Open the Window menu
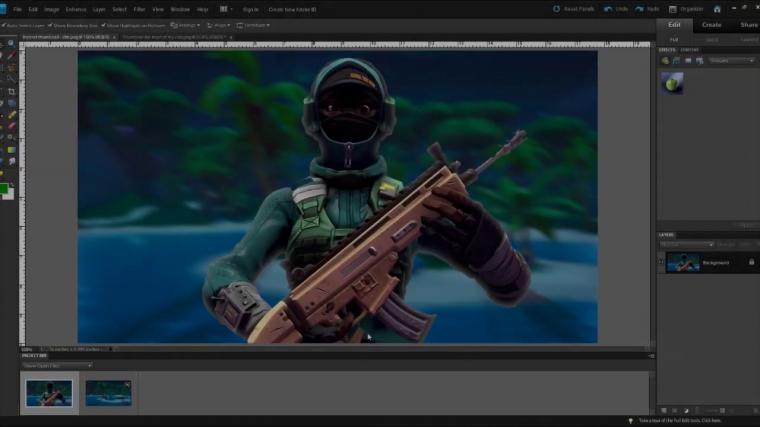This screenshot has width=760, height=427. point(180,9)
